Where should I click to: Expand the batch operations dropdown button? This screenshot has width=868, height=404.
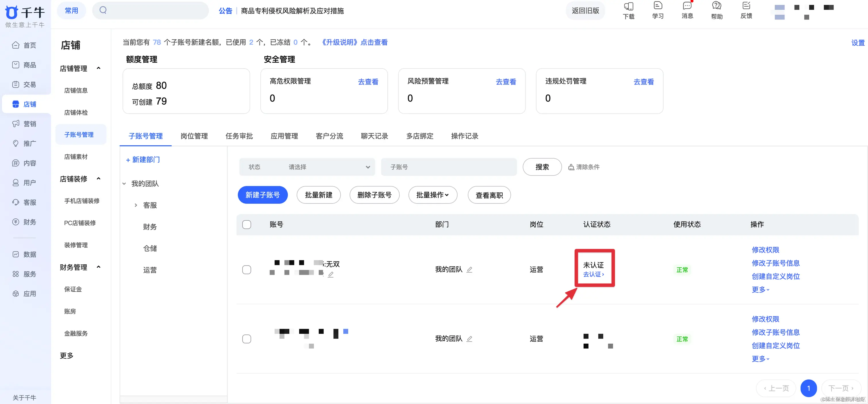coord(432,195)
